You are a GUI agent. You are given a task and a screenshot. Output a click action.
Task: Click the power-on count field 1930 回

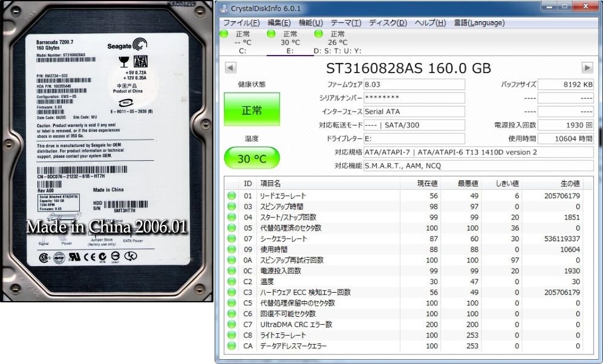click(566, 125)
